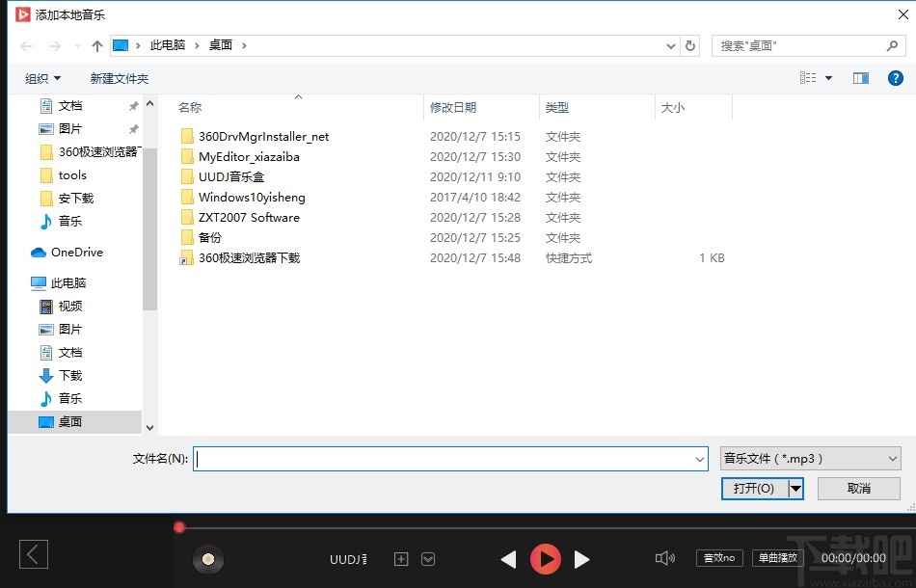Viewport: 916px width, 588px height.
Task: Click the volume speaker icon
Action: click(665, 558)
